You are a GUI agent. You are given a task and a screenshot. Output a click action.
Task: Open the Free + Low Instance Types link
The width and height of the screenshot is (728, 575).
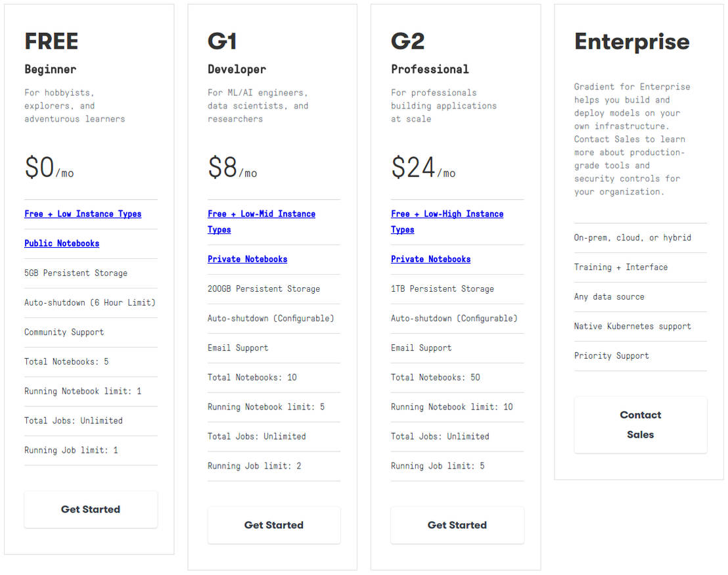pyautogui.click(x=83, y=214)
